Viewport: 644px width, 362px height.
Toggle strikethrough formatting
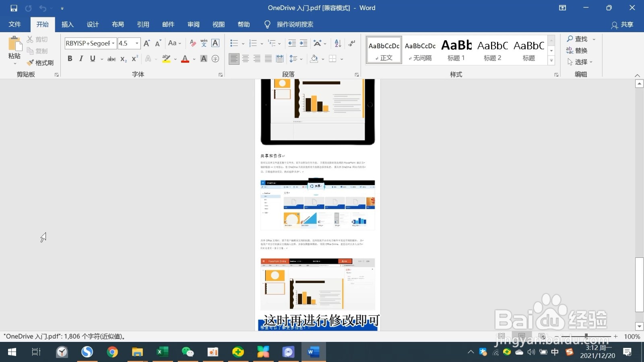coord(111,59)
